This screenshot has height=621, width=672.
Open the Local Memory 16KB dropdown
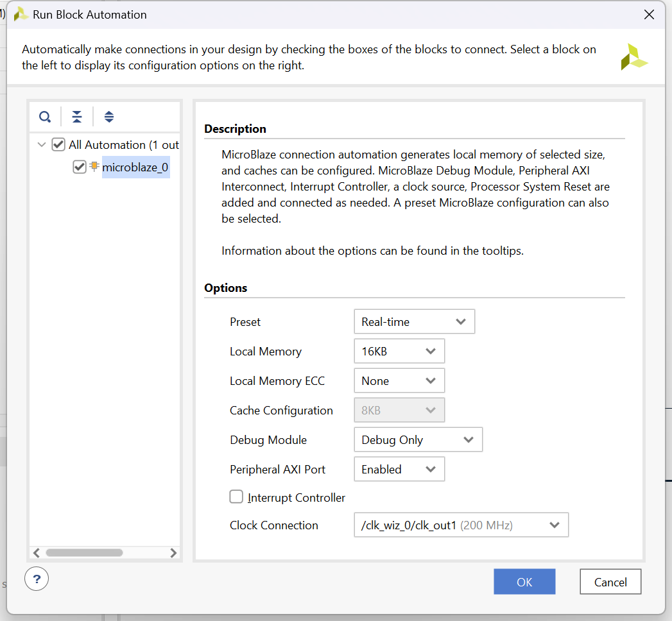[399, 351]
